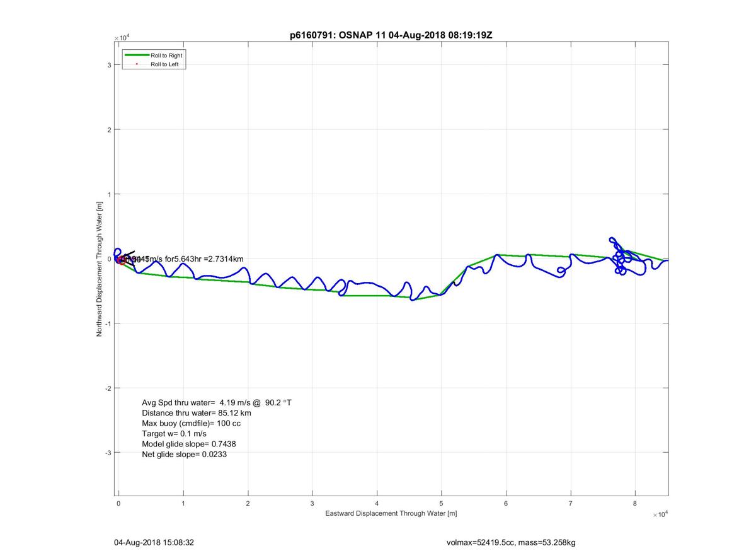Click the y-axis label 'Northward Displacement Through Water [m]'
The width and height of the screenshot is (756, 558).
[x=100, y=269]
